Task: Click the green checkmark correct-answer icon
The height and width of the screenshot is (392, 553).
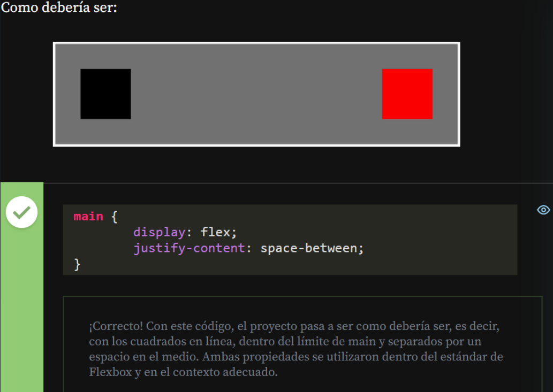Action: point(21,212)
